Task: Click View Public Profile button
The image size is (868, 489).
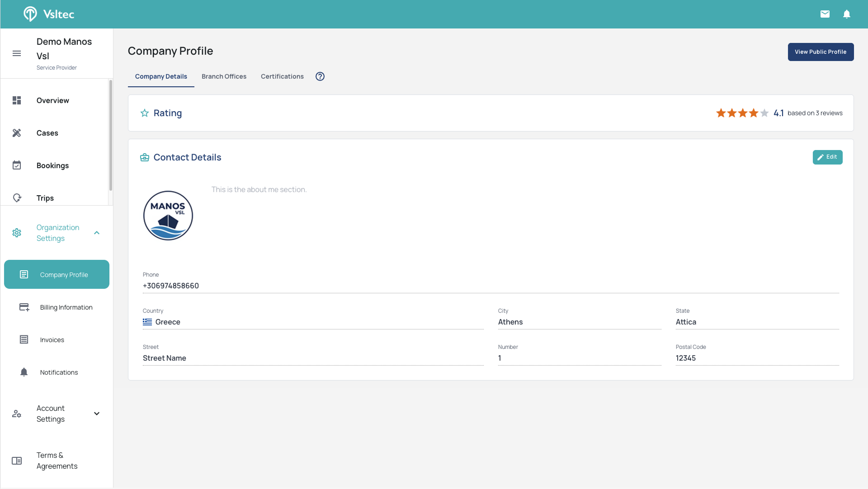Action: click(821, 52)
